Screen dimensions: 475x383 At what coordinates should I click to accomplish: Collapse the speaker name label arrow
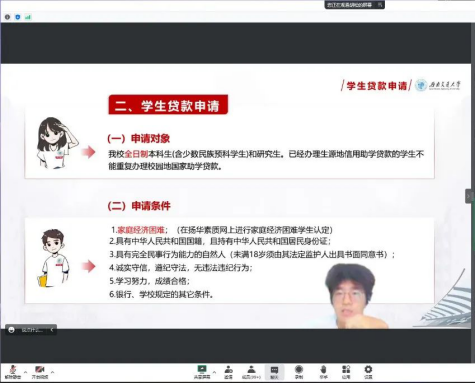(x=52, y=330)
